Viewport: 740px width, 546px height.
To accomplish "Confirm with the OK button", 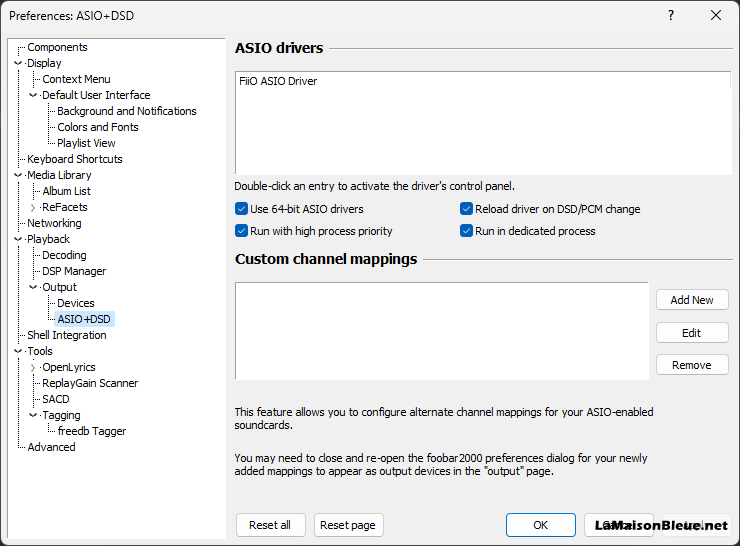I will [x=541, y=525].
